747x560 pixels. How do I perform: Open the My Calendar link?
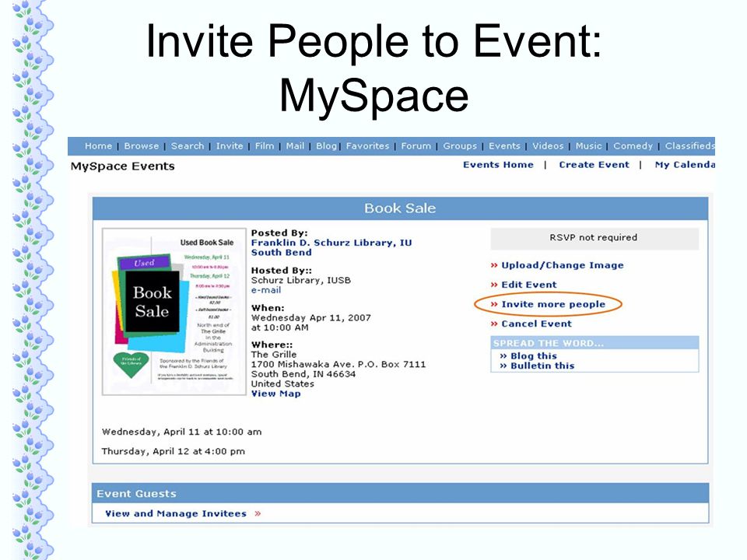(x=685, y=165)
